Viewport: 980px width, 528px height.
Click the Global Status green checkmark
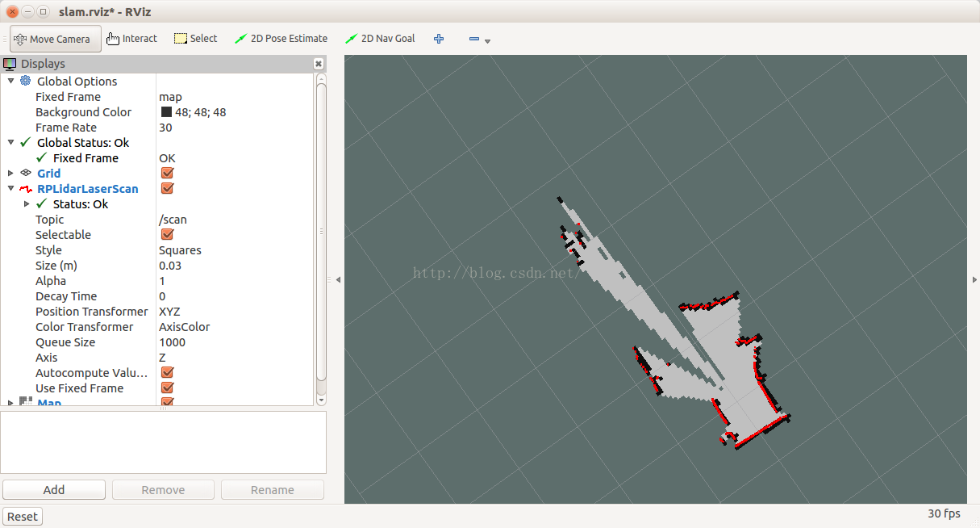pos(26,142)
